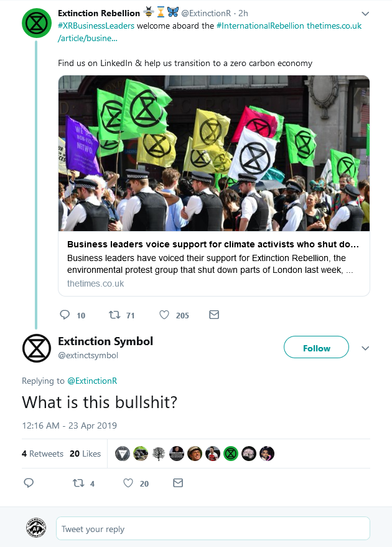Open Extinction Rebellion green profile avatar
Image resolution: width=392 pixels, height=547 pixels.
pyautogui.click(x=36, y=23)
